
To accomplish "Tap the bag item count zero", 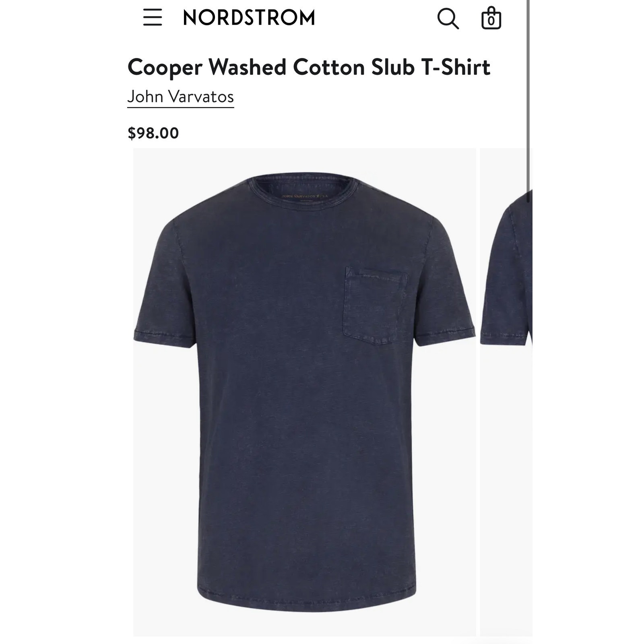I will coord(491,21).
